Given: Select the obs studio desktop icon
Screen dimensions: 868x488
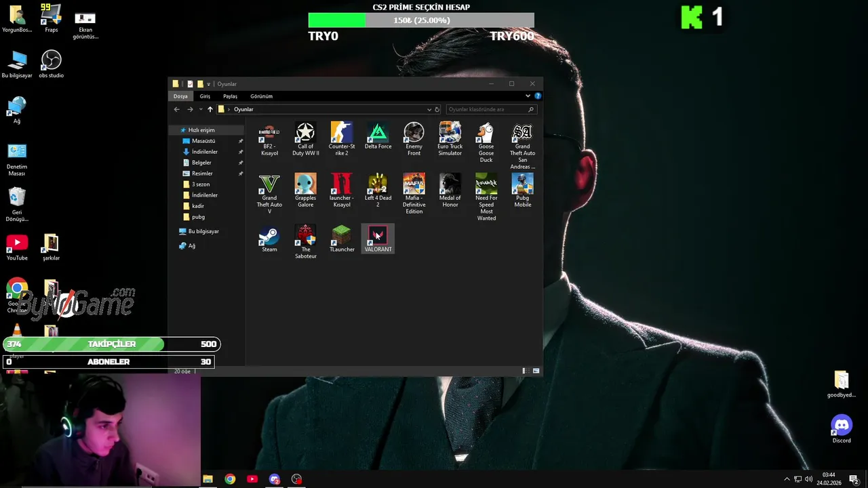Looking at the screenshot, I should point(51,64).
